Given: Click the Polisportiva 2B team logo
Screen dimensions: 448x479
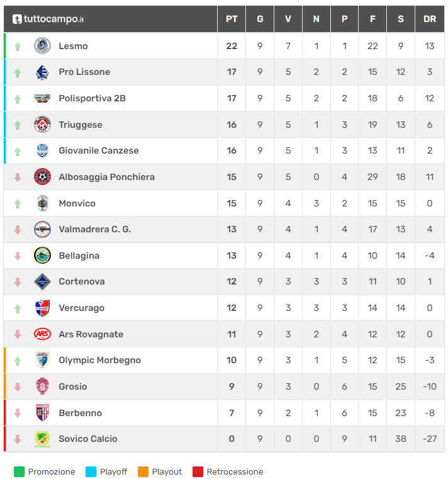Looking at the screenshot, I should click(42, 98).
